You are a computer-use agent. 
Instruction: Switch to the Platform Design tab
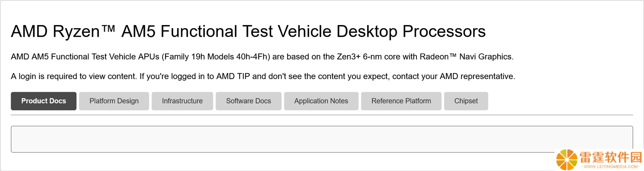click(x=114, y=101)
